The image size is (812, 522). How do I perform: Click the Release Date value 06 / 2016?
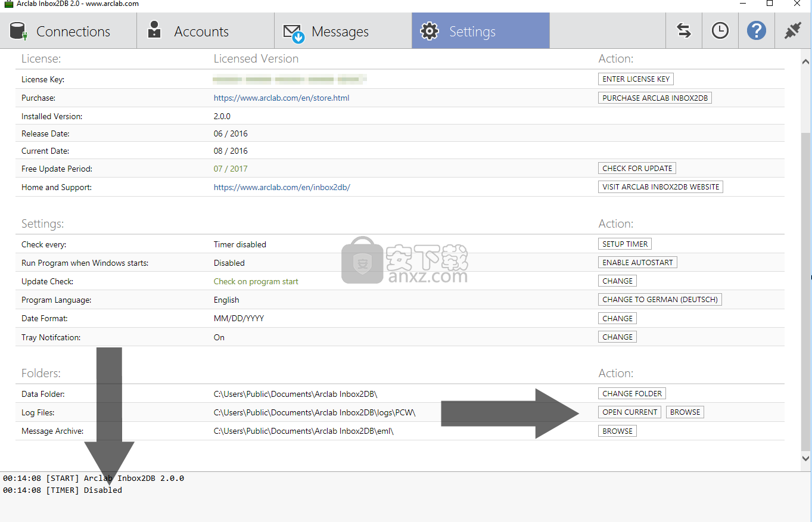(231, 133)
